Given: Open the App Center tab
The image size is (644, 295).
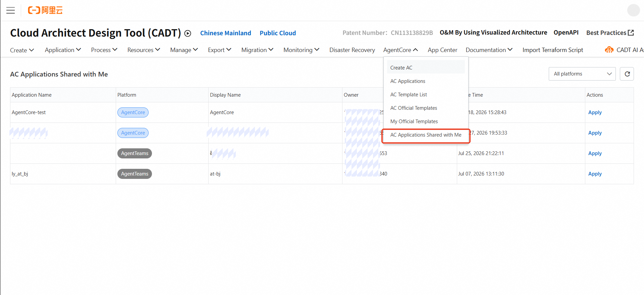Looking at the screenshot, I should [x=442, y=50].
